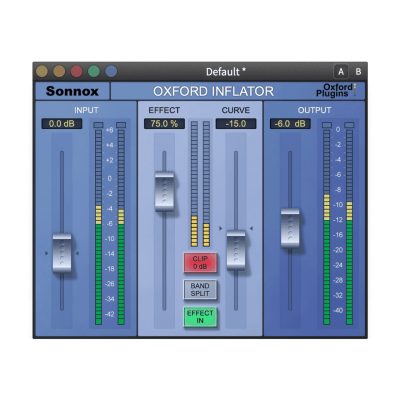The width and height of the screenshot is (400, 400).
Task: Click the right output level meter
Action: click(x=349, y=227)
